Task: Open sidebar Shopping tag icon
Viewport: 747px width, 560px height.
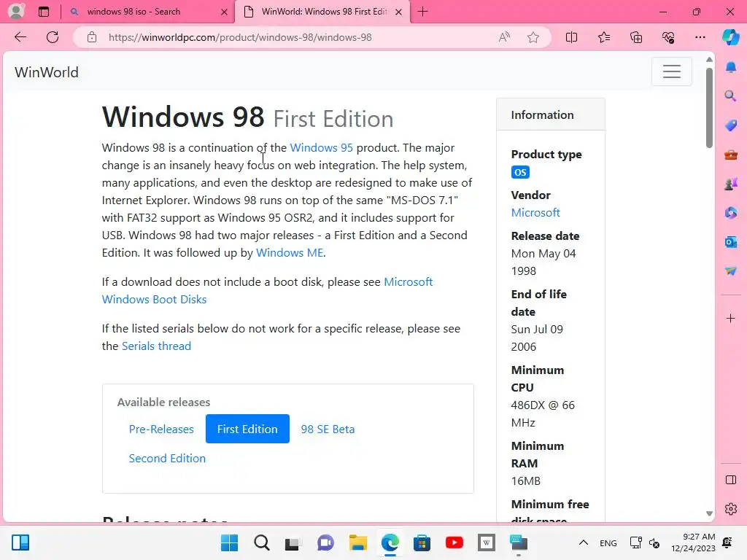Action: [731, 125]
